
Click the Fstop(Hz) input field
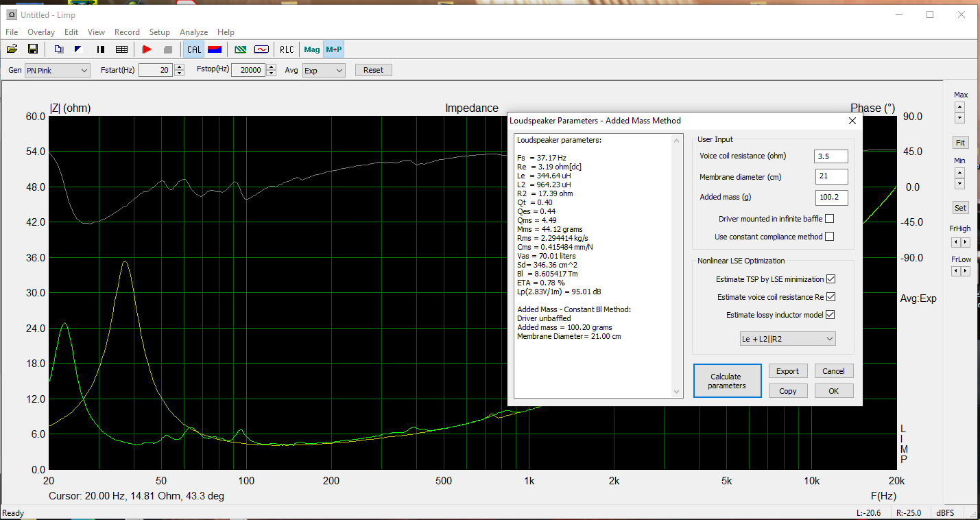tap(248, 70)
